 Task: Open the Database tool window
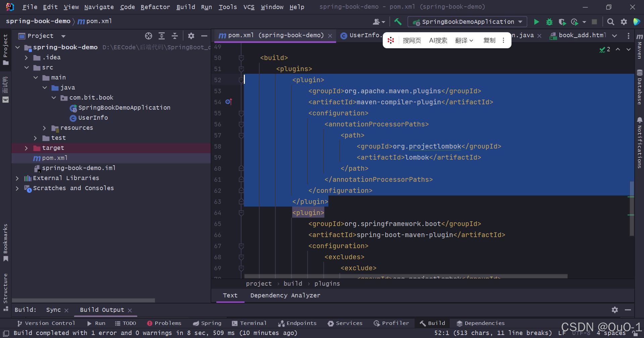click(640, 87)
